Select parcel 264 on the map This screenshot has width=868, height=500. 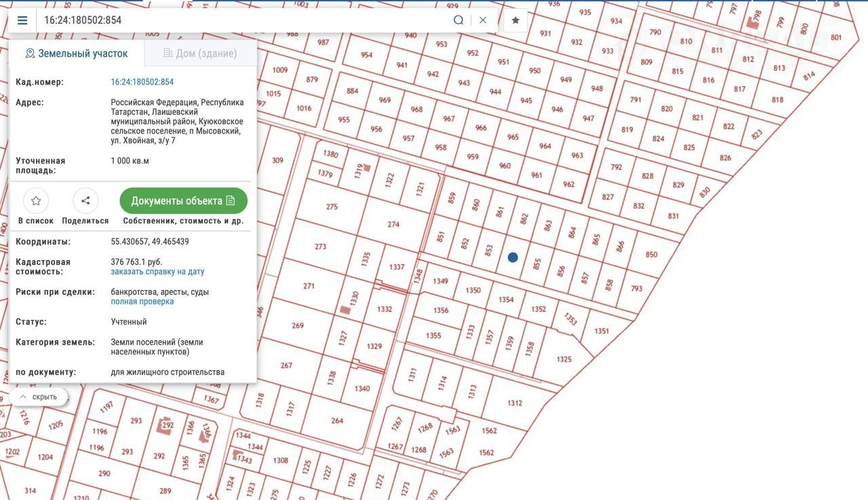click(337, 421)
